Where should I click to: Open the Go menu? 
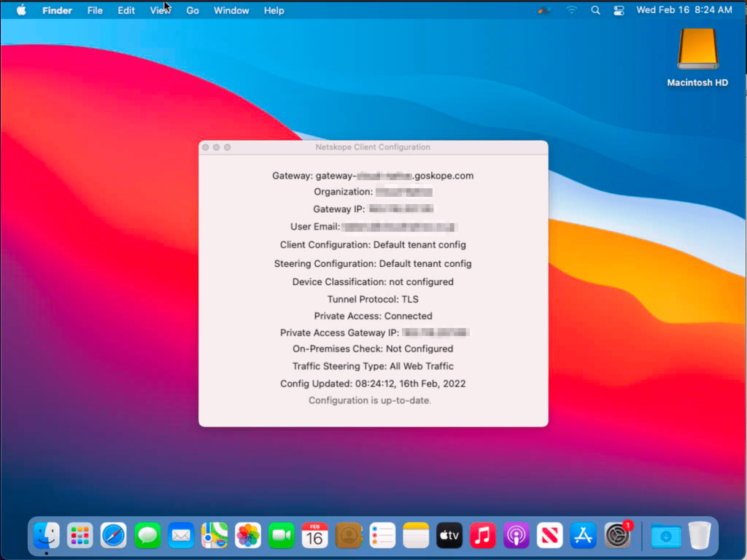click(x=193, y=10)
